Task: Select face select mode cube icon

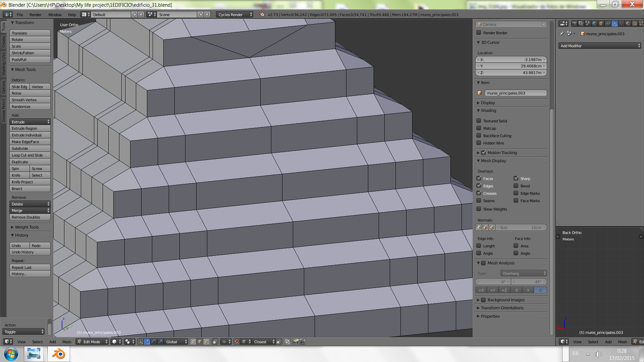Action: [x=206, y=342]
